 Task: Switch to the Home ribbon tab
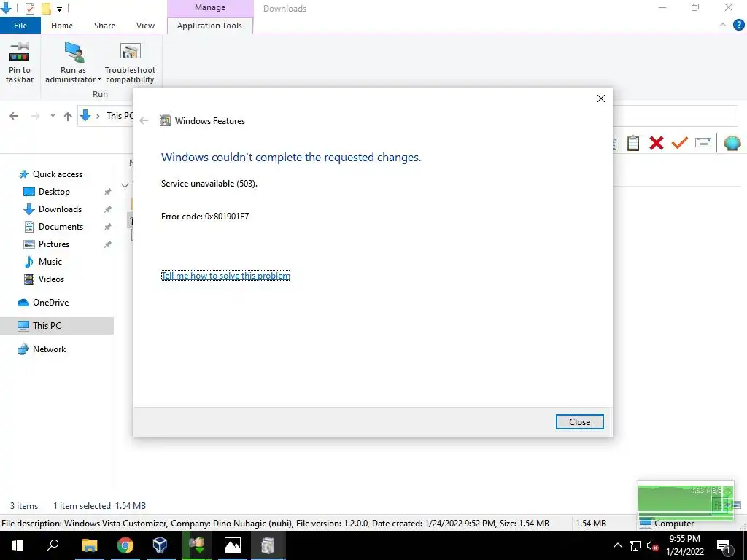(62, 26)
